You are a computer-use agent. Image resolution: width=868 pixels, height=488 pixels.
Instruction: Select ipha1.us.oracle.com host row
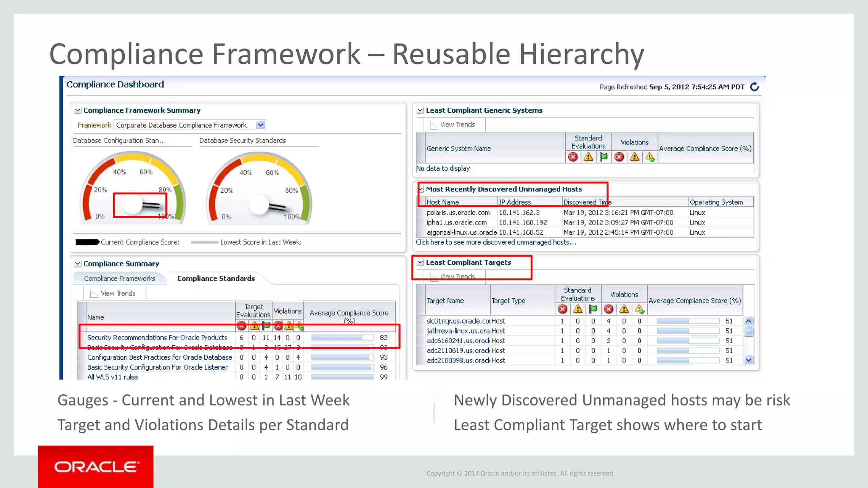point(585,222)
